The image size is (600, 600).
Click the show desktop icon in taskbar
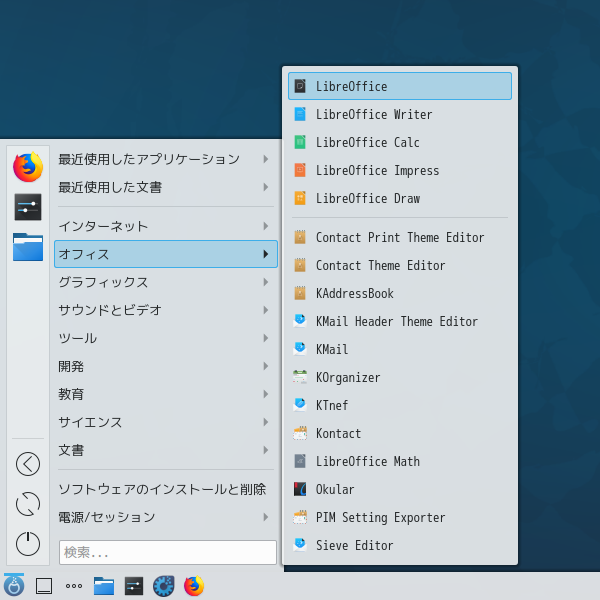(x=44, y=586)
